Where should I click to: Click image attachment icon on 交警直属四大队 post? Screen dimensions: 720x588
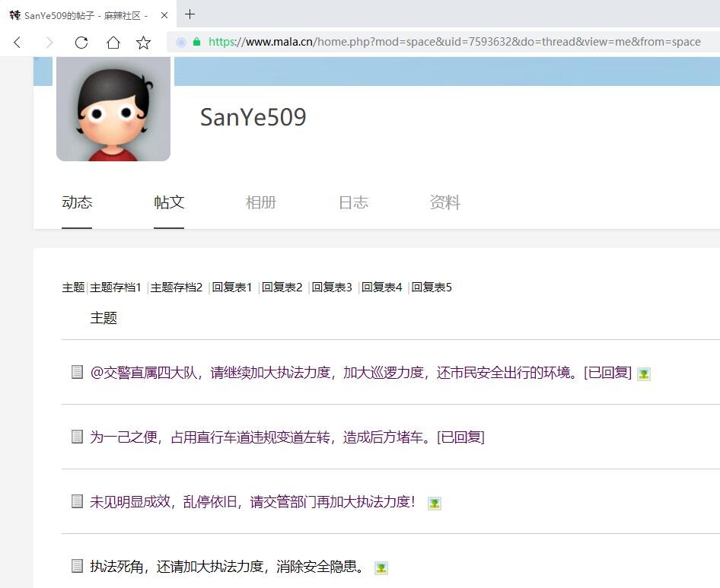[644, 373]
